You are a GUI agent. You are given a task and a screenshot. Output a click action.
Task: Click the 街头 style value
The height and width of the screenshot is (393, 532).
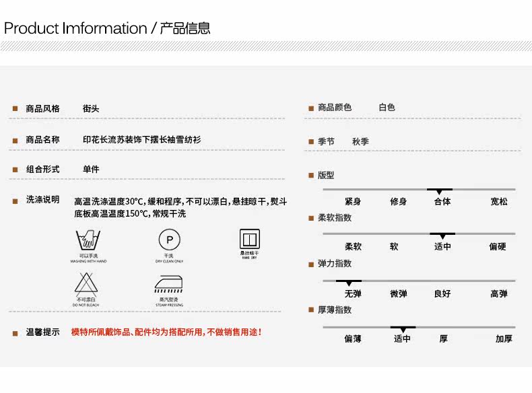pyautogui.click(x=91, y=108)
